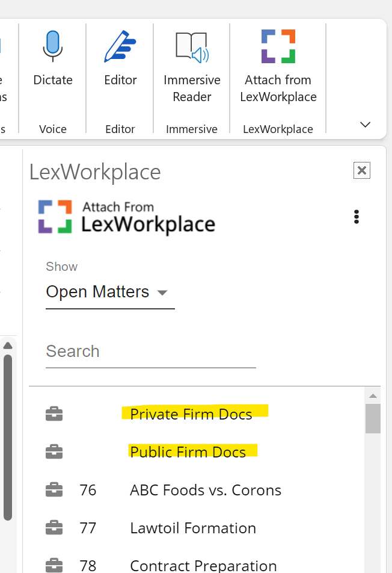Choose matter 77 Lawtoil Formation

pyautogui.click(x=192, y=528)
